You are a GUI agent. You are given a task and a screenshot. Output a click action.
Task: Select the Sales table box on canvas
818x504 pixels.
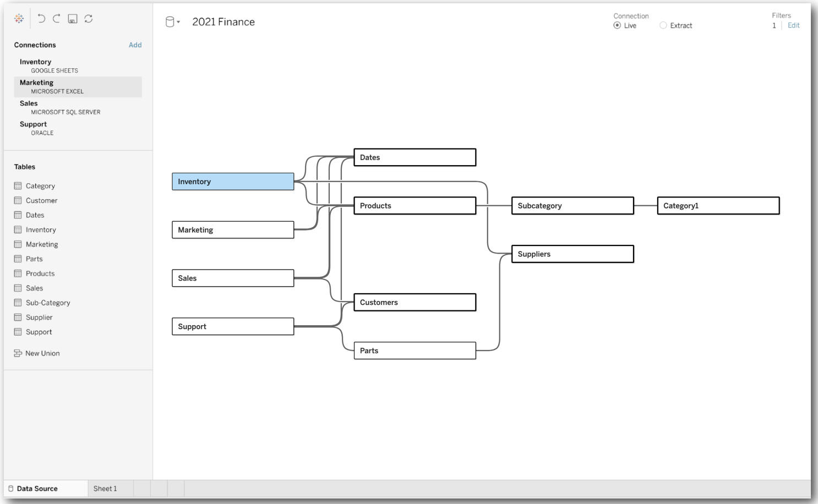[233, 278]
